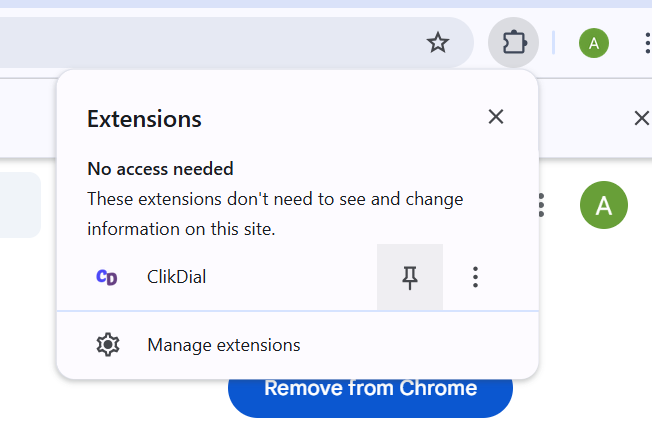Open the large green account avatar on page

604,205
